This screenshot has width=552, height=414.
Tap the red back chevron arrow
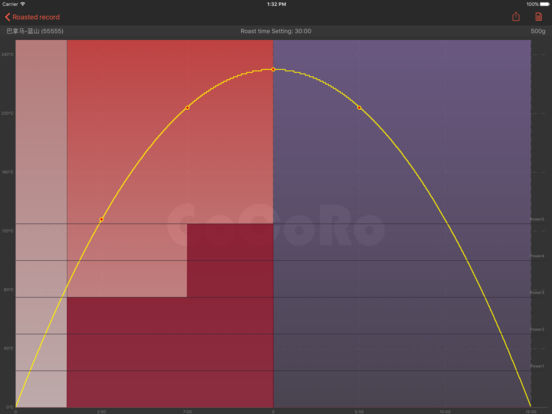pyautogui.click(x=7, y=17)
